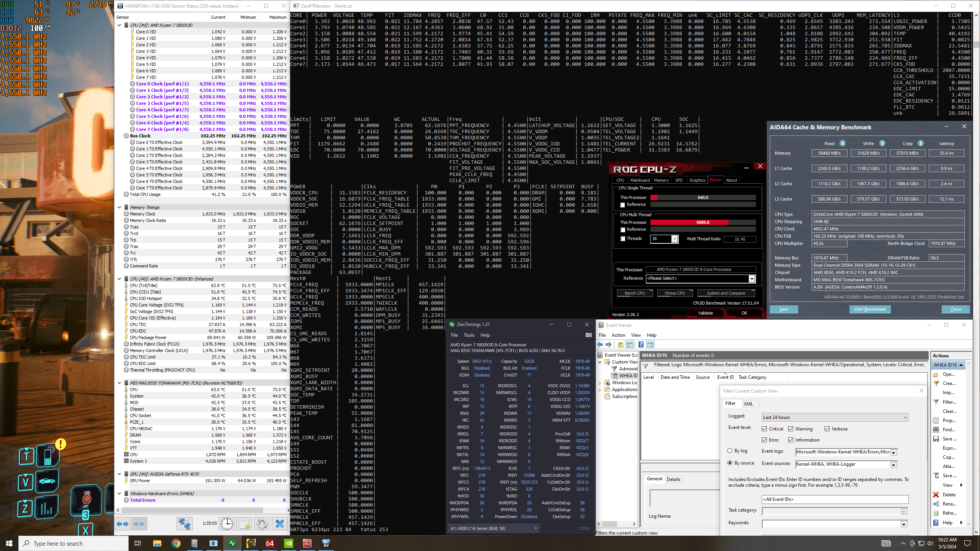Click AIDA64 Read column info icon
This screenshot has height=551, width=980.
[843, 143]
